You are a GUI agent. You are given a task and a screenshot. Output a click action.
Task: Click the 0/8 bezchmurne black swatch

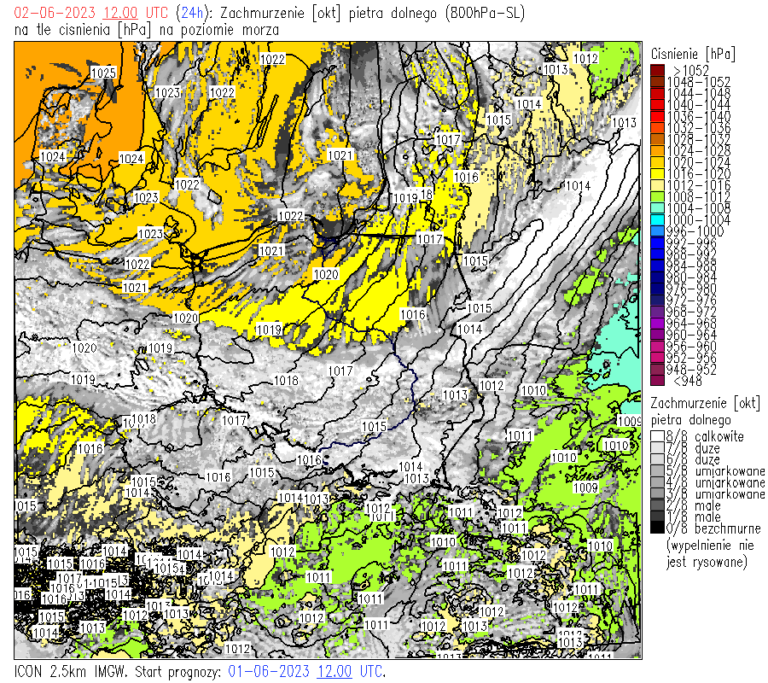657,528
